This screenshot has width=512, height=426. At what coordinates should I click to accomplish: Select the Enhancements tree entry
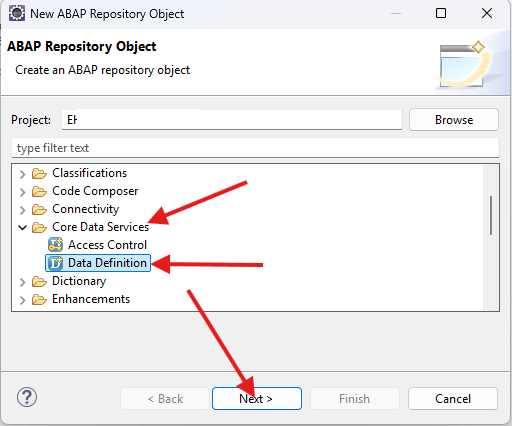[x=91, y=299]
